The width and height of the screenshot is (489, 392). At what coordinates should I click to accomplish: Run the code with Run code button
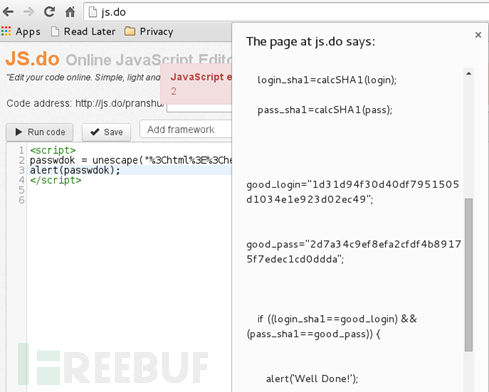[x=40, y=132]
